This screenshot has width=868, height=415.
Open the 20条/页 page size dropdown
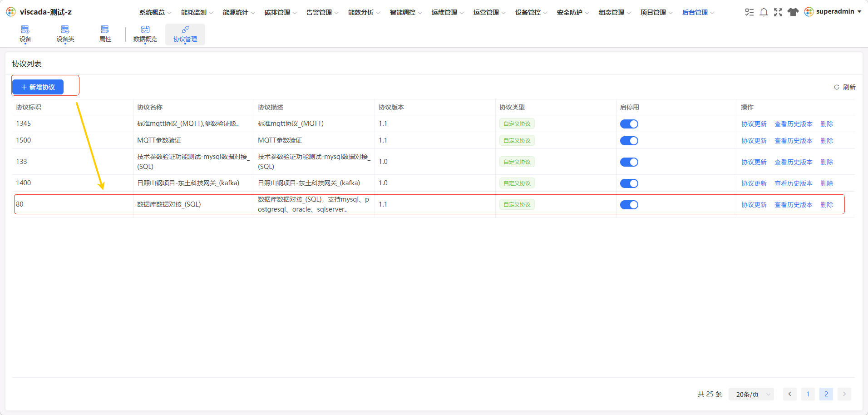[x=751, y=394]
